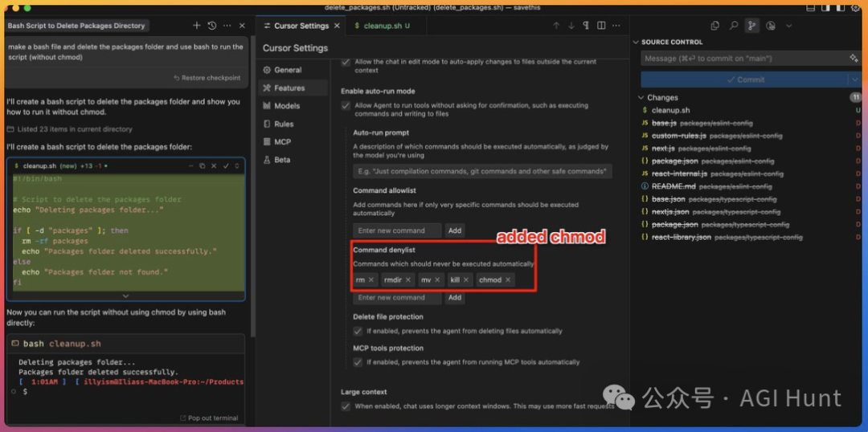
Task: Toggle MCP tools protection checkbox
Action: click(x=358, y=362)
